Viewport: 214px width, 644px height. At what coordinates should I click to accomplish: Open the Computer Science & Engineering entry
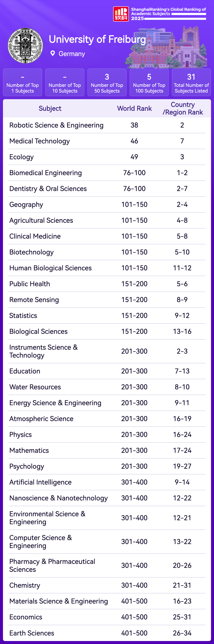(40, 541)
